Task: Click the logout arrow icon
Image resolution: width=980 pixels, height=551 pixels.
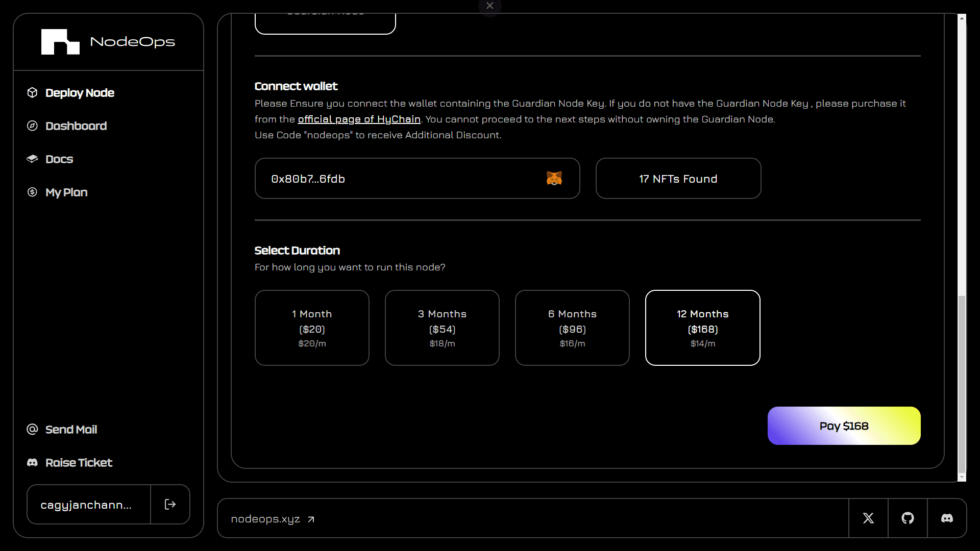Action: 170,505
